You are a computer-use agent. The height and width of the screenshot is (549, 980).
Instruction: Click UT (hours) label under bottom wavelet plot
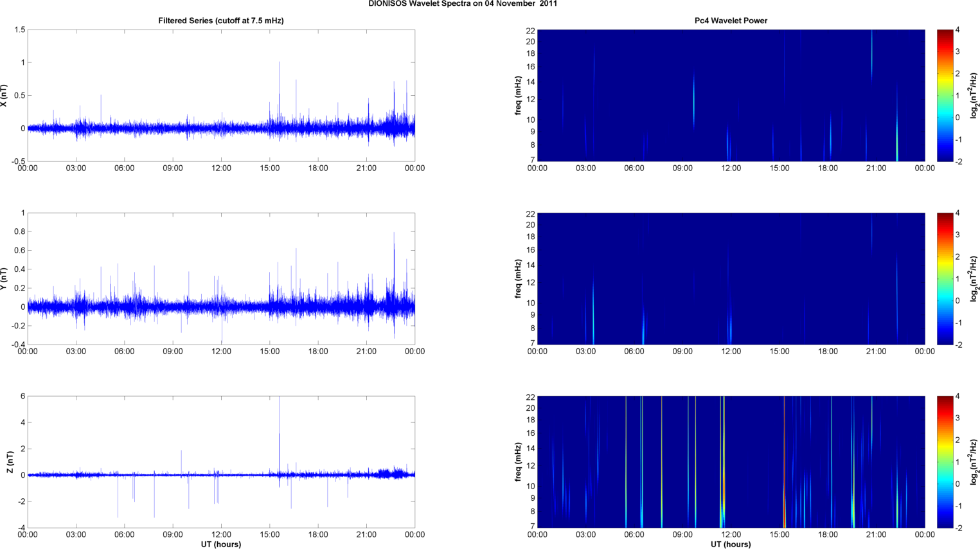731,544
